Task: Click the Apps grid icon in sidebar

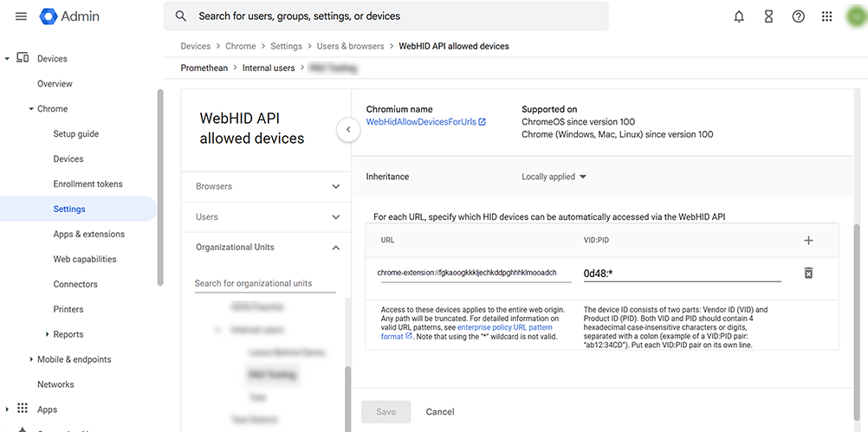Action: click(x=23, y=409)
